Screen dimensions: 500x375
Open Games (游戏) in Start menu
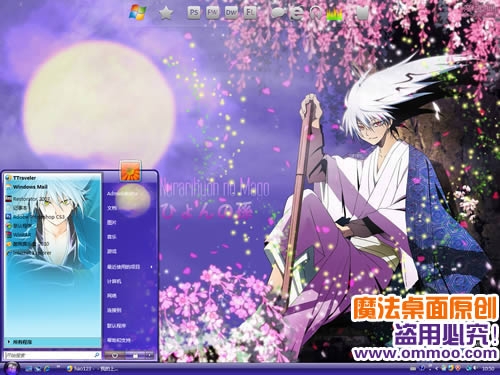pos(112,251)
